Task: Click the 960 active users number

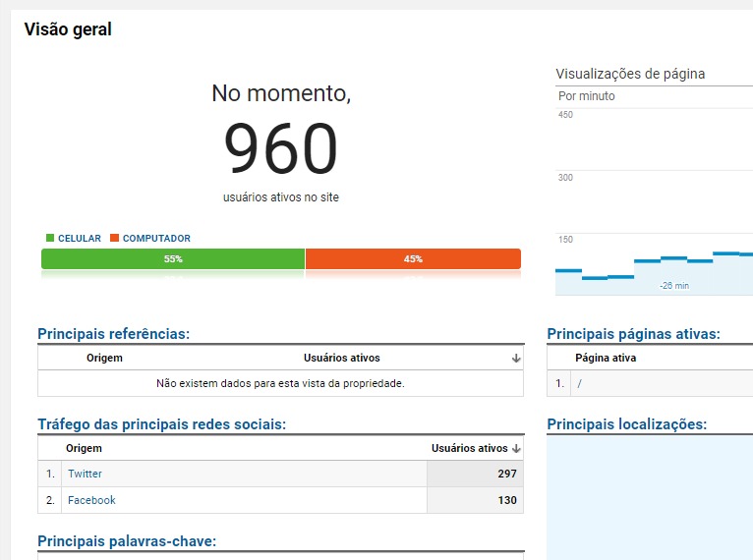Action: pos(281,147)
